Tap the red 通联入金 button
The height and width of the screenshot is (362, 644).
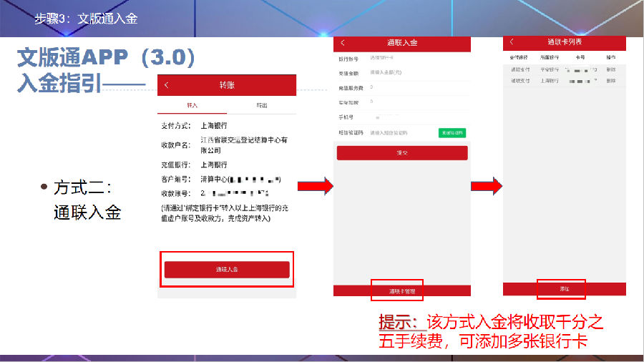[227, 270]
